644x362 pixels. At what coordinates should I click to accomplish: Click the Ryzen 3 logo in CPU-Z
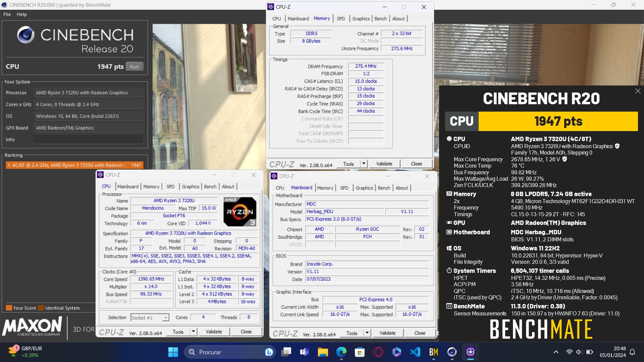pos(240,212)
